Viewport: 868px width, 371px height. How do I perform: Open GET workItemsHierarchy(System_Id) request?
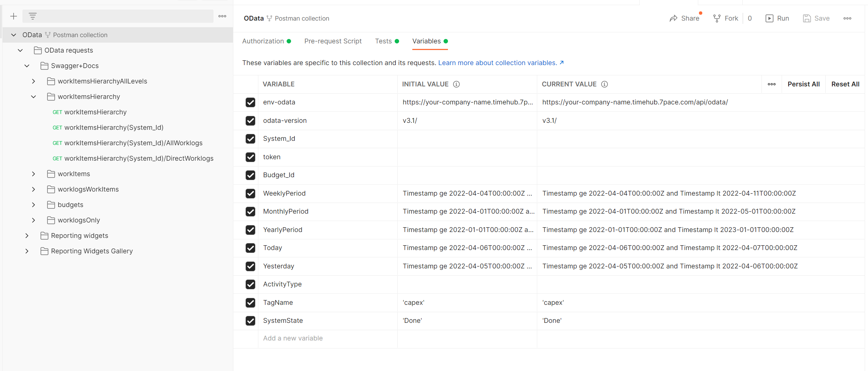pos(108,128)
